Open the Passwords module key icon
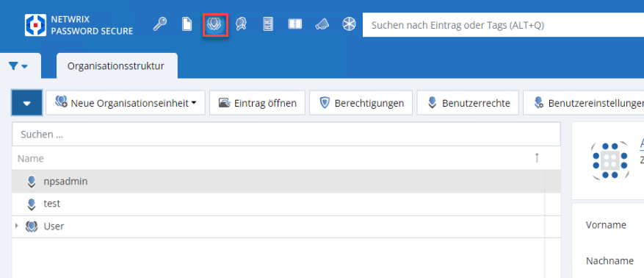 pos(160,24)
